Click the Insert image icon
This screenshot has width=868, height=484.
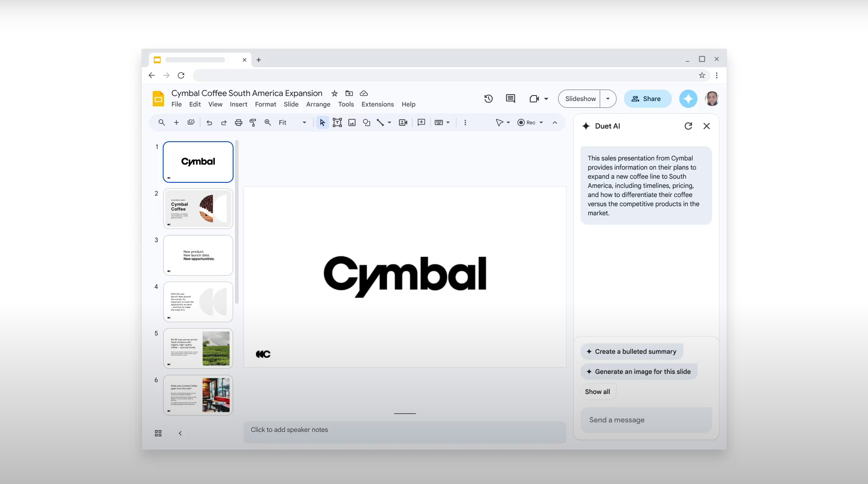point(352,122)
